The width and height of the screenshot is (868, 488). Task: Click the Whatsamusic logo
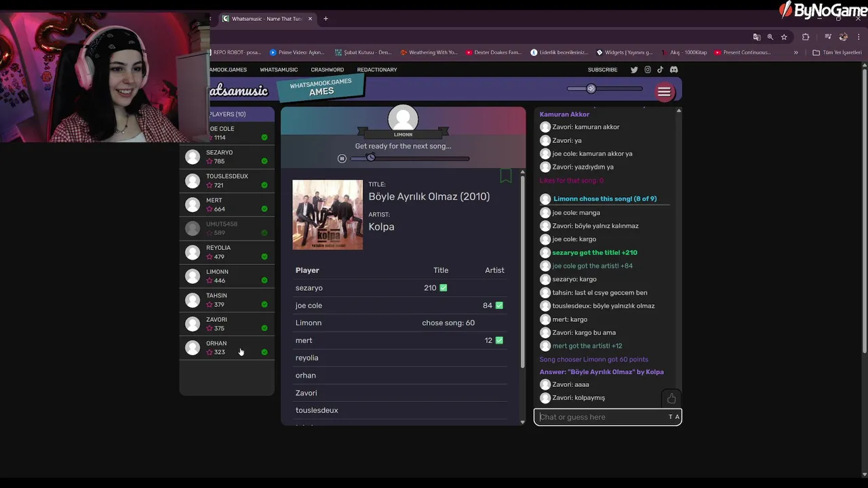pyautogui.click(x=239, y=91)
